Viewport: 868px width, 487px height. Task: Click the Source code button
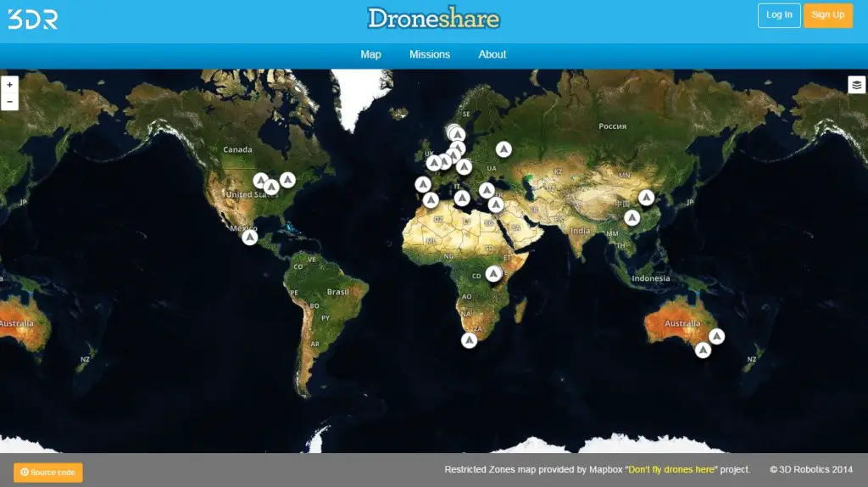click(x=48, y=472)
